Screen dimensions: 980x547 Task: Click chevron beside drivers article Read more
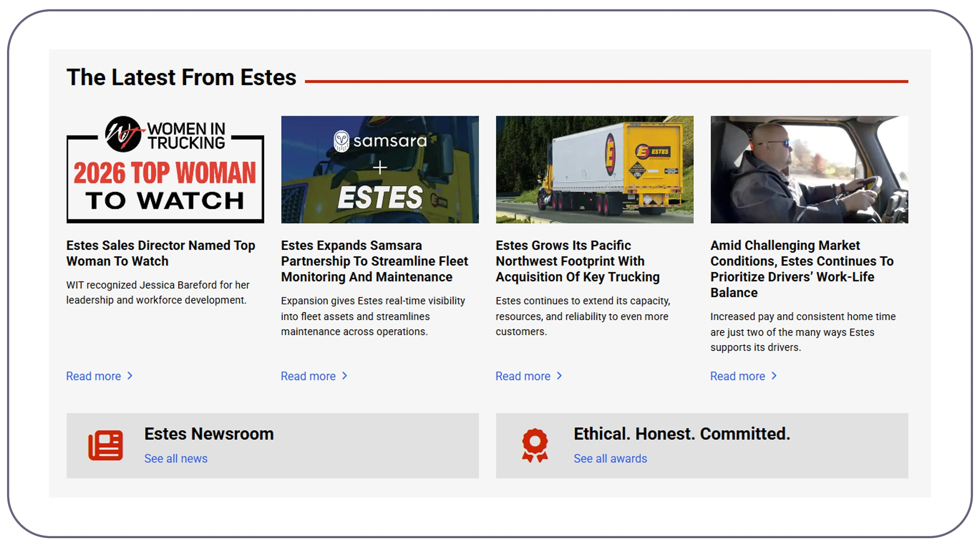click(774, 376)
